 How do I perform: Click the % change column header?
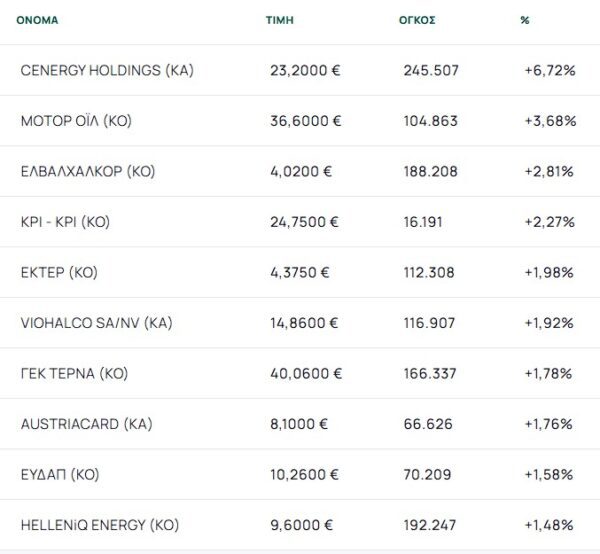point(525,19)
